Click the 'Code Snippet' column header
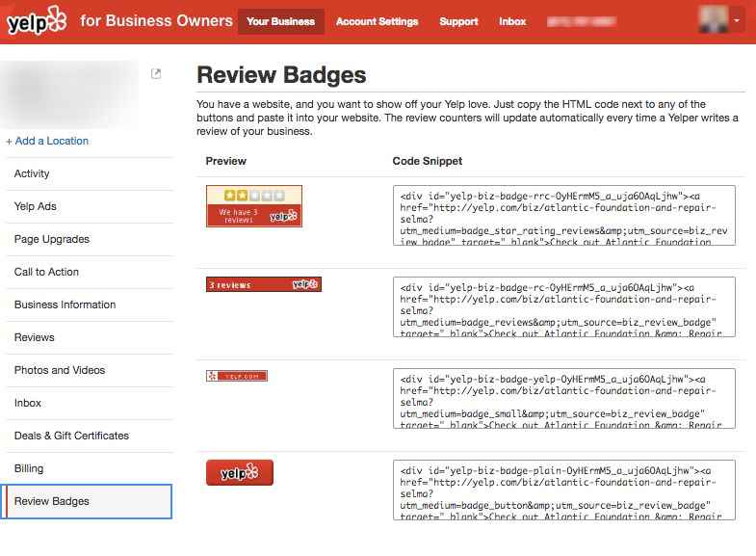The height and width of the screenshot is (556, 756). pyautogui.click(x=428, y=161)
